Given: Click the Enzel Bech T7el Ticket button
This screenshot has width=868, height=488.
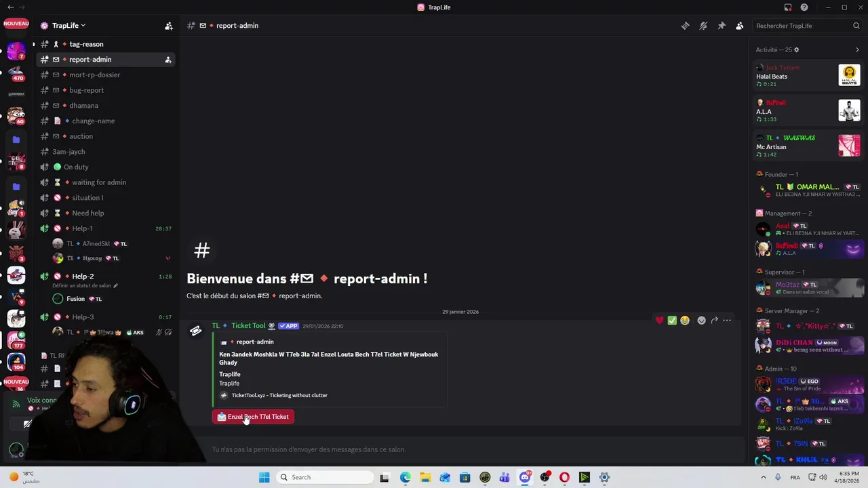Looking at the screenshot, I should [x=253, y=417].
